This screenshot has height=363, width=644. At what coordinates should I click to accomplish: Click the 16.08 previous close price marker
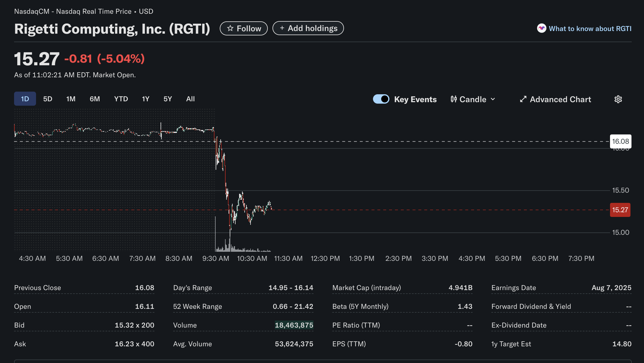click(621, 141)
